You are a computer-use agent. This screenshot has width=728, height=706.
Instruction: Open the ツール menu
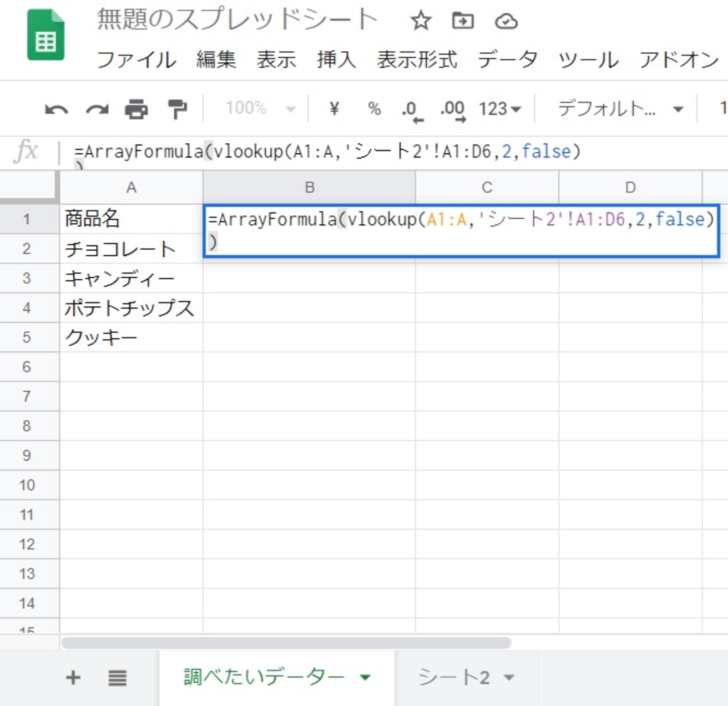coord(588,60)
